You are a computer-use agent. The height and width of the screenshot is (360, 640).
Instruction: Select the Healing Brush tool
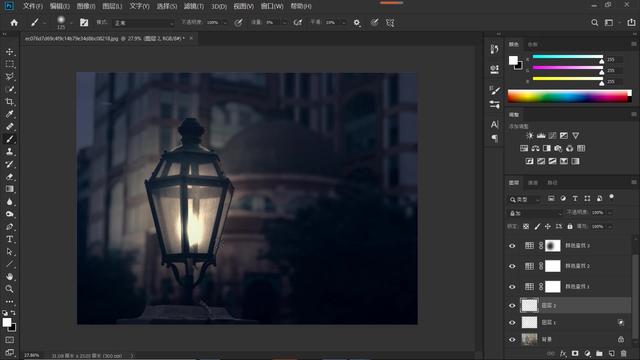pos(9,127)
